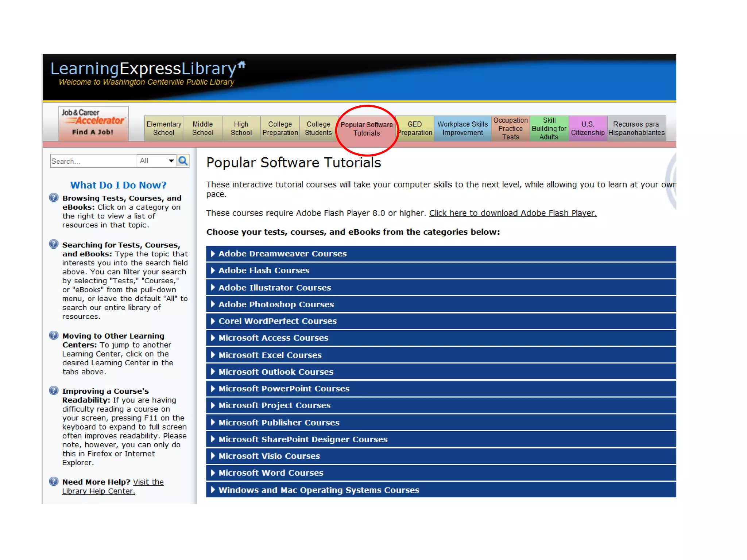Viewport: 747px width, 560px height.
Task: Click into the Search text field
Action: tap(93, 161)
